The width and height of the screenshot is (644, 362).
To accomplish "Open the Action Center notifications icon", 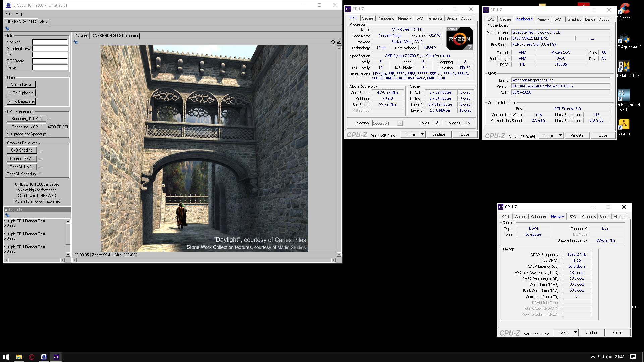I will (633, 357).
